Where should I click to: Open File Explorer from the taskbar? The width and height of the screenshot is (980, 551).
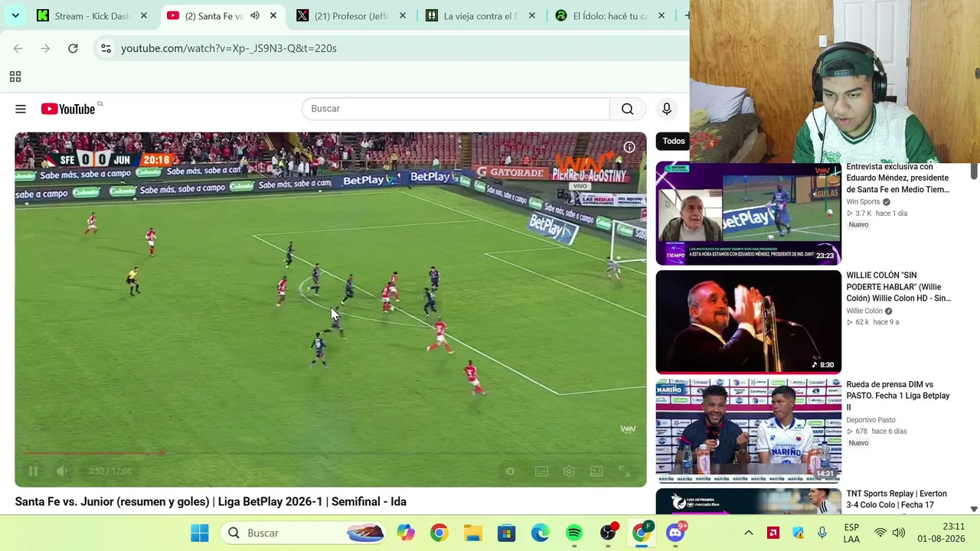(472, 533)
